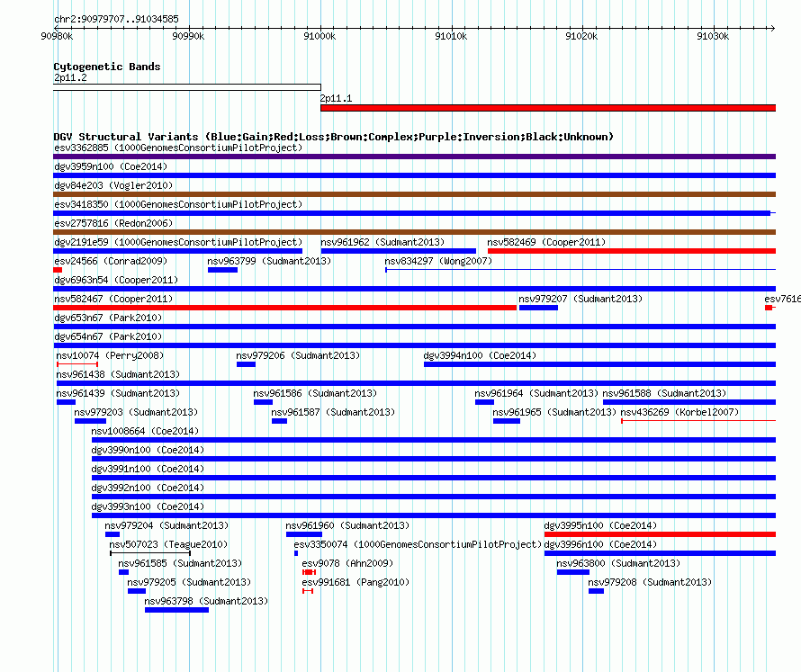
Task: Select the dgv3959n100 (Coe2014) gain bar
Action: [414, 175]
